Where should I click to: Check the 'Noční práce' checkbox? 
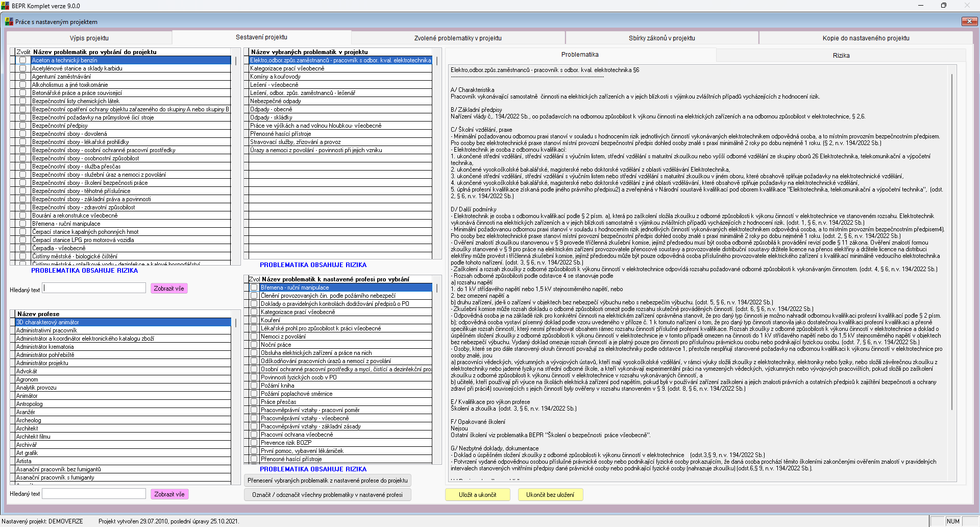(x=254, y=345)
